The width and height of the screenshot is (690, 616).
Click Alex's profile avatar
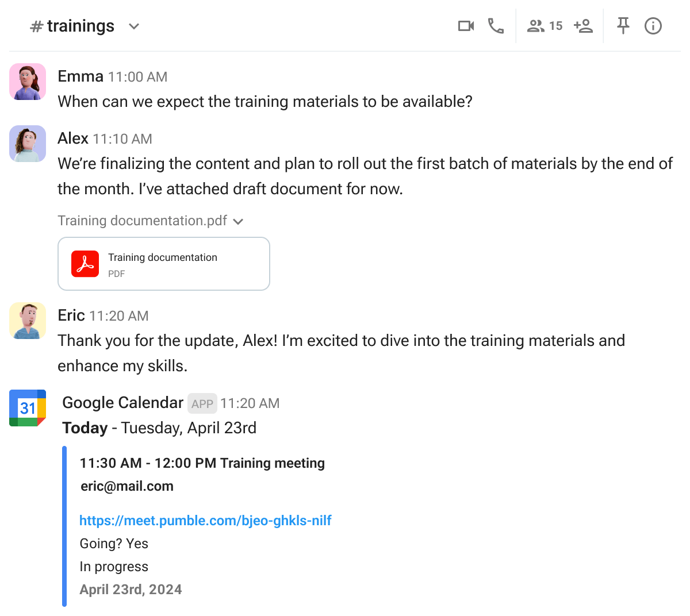click(x=28, y=144)
